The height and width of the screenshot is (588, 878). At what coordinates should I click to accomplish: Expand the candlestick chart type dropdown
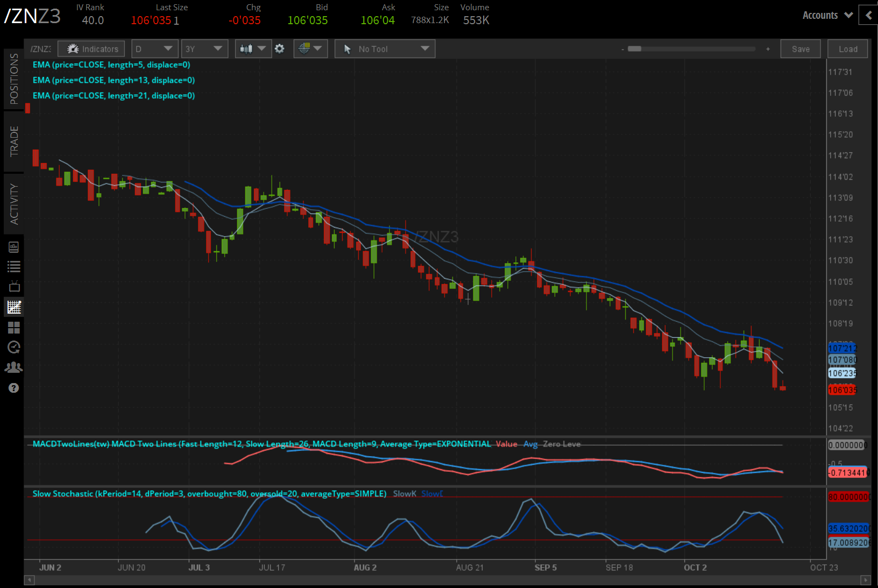[253, 49]
